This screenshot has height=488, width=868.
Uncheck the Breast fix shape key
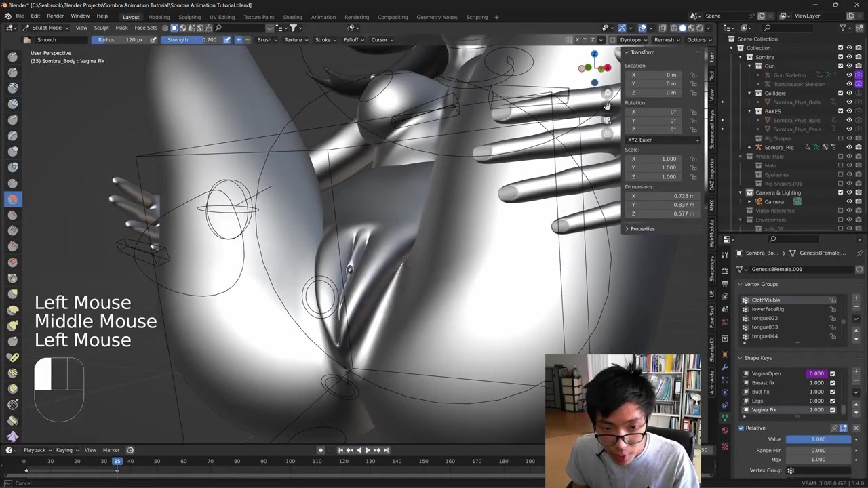coord(832,383)
